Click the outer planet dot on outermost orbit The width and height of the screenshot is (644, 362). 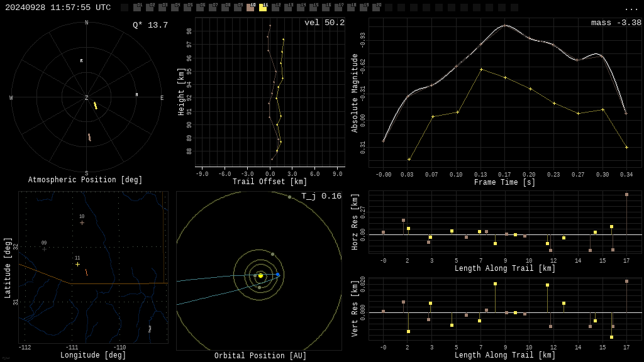[x=289, y=197]
